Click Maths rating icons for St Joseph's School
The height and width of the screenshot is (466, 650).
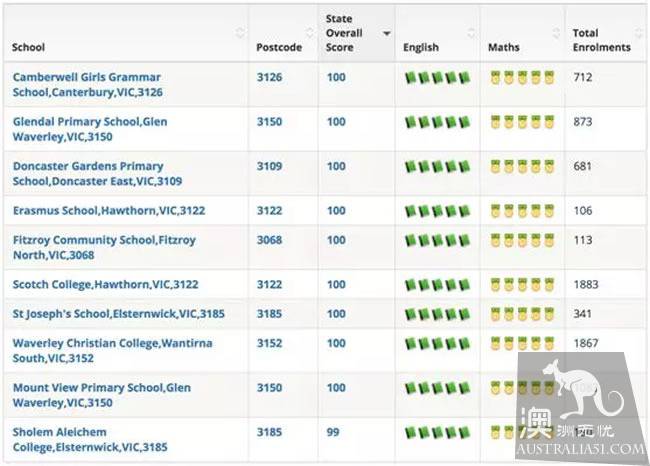[522, 314]
